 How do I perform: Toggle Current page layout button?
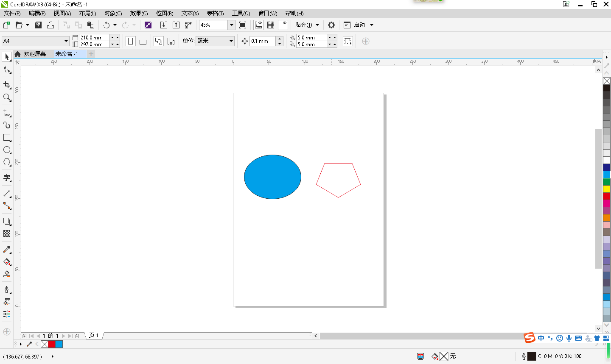point(171,41)
